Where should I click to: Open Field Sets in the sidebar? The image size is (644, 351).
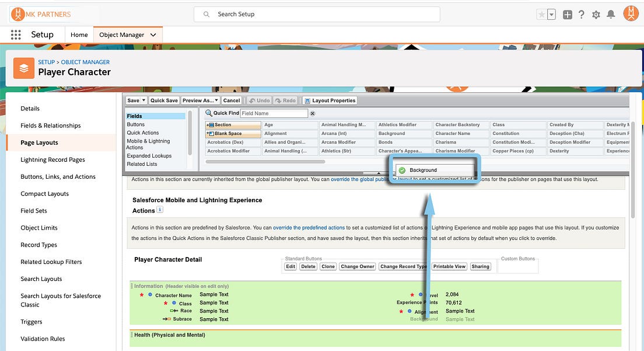tap(34, 211)
